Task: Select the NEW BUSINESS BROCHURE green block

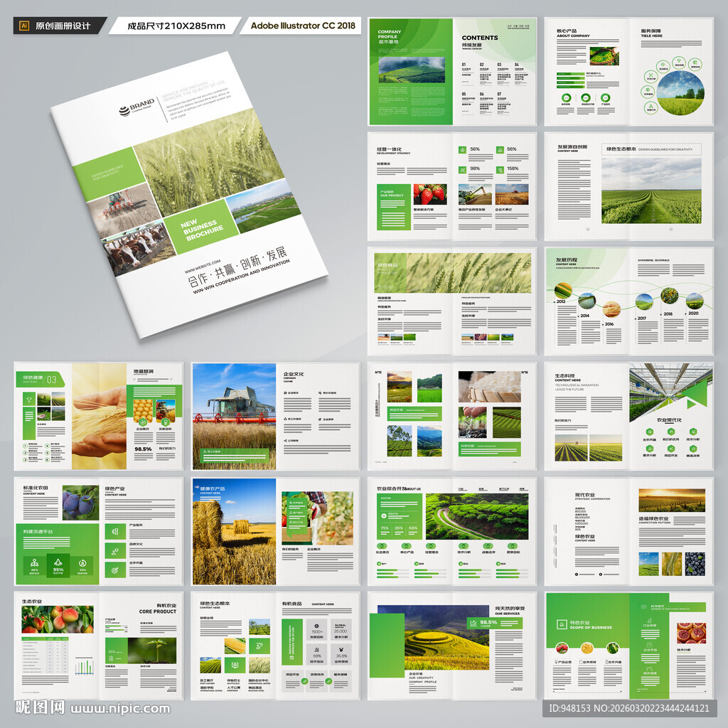Action: click(201, 227)
